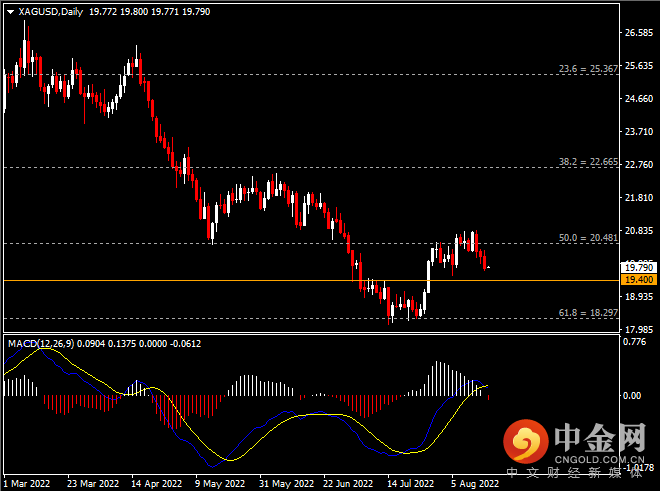
Task: Select the price scale value 26.585
Action: 639,32
